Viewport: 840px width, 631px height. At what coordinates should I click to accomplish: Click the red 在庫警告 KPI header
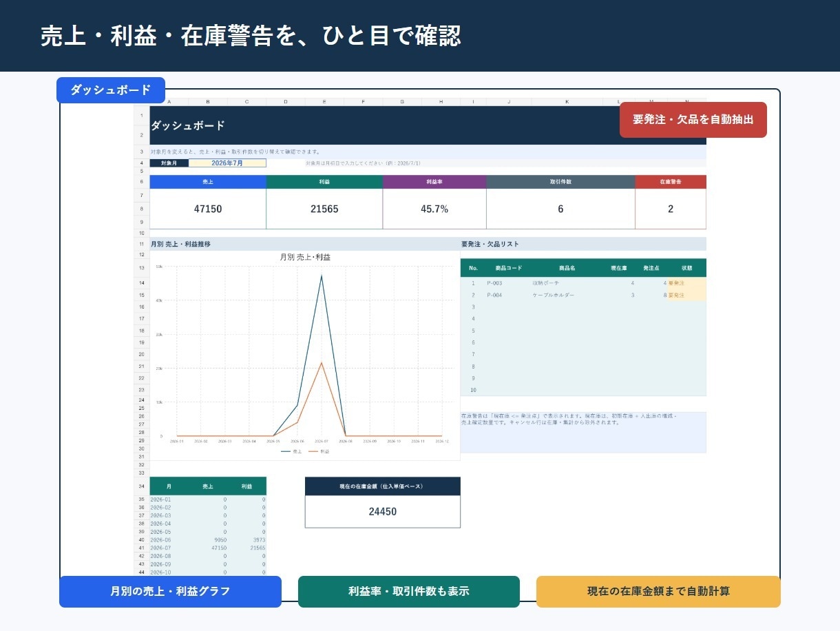(x=671, y=182)
